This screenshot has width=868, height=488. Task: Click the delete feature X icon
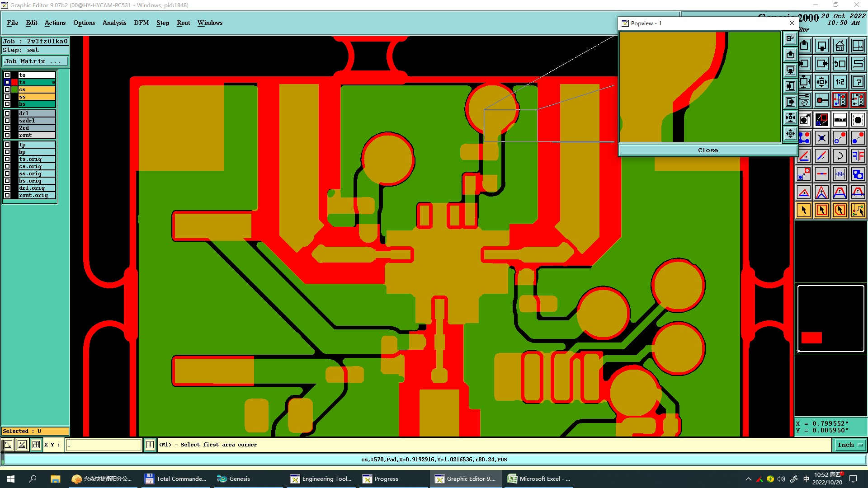[821, 138]
